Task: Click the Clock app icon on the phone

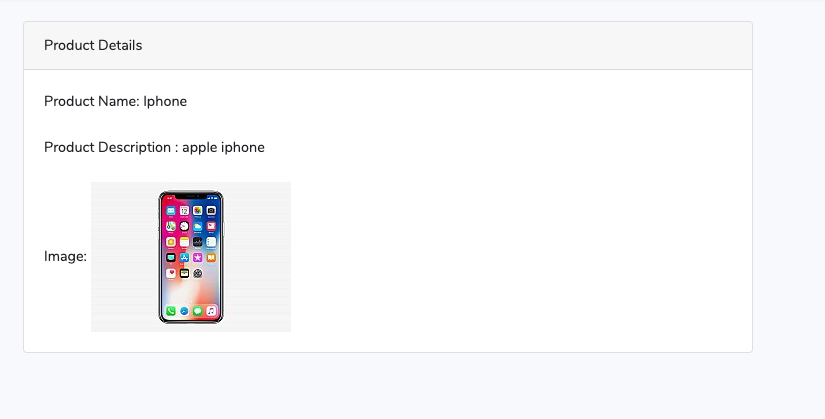Action: pos(184,226)
